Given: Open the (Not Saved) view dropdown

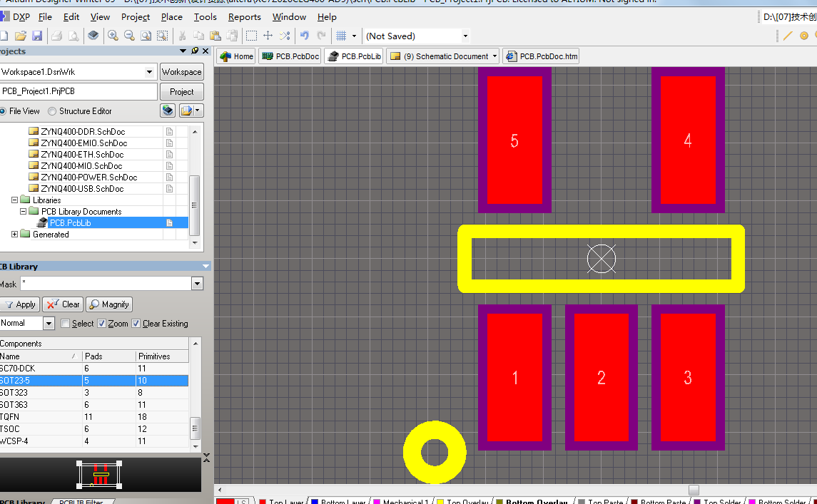Looking at the screenshot, I should click(465, 36).
